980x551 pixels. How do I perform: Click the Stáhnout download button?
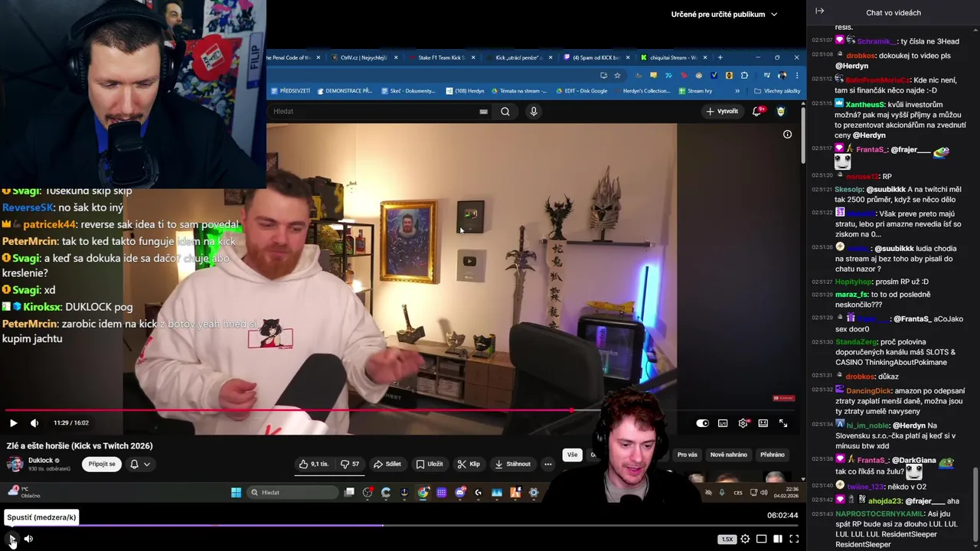click(x=513, y=464)
